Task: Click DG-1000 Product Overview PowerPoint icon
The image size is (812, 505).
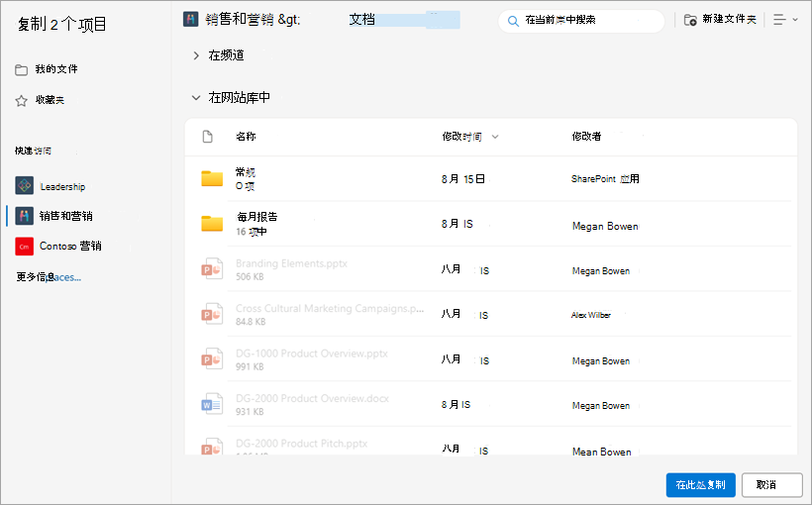Action: tap(212, 358)
